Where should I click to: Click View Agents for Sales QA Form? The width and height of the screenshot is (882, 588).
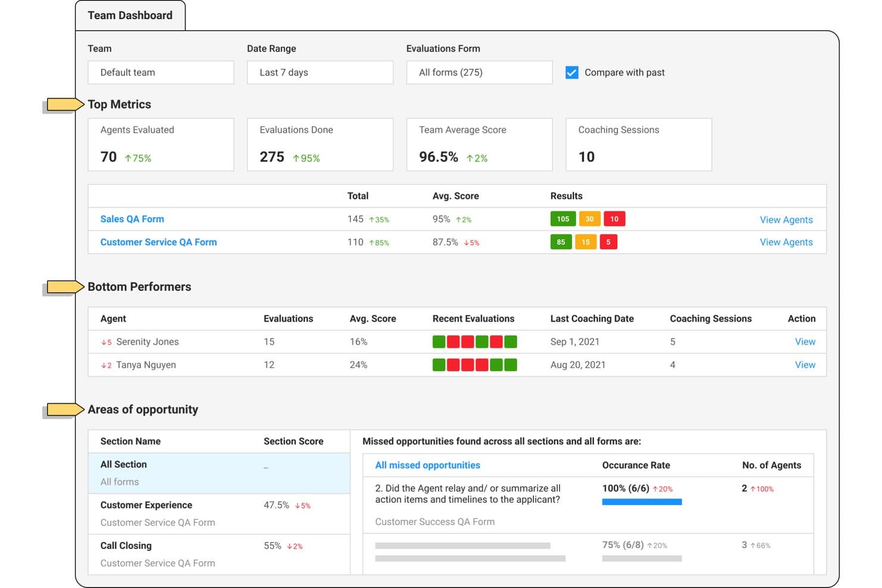tap(786, 220)
